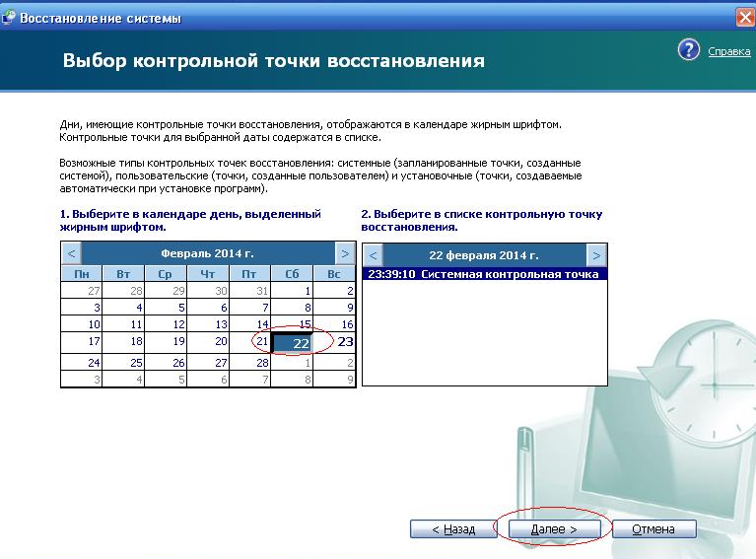Click the Далее button
This screenshot has height=559, width=756.
pyautogui.click(x=554, y=529)
